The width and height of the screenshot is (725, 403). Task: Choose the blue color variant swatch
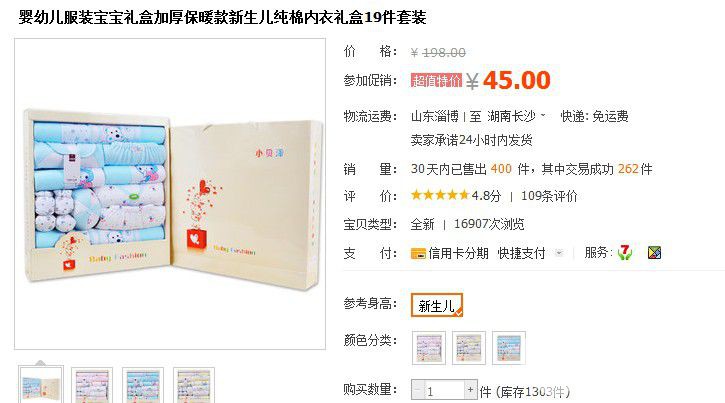pos(509,348)
